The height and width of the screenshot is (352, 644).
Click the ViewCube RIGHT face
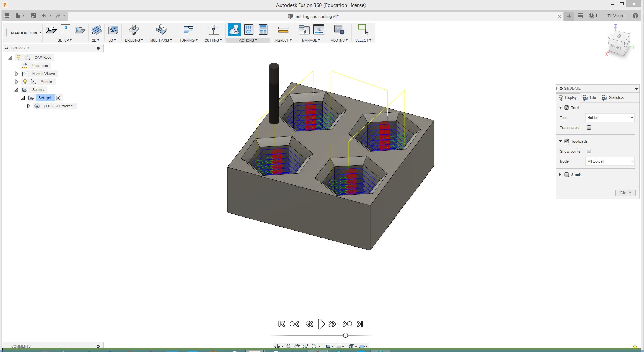616,47
